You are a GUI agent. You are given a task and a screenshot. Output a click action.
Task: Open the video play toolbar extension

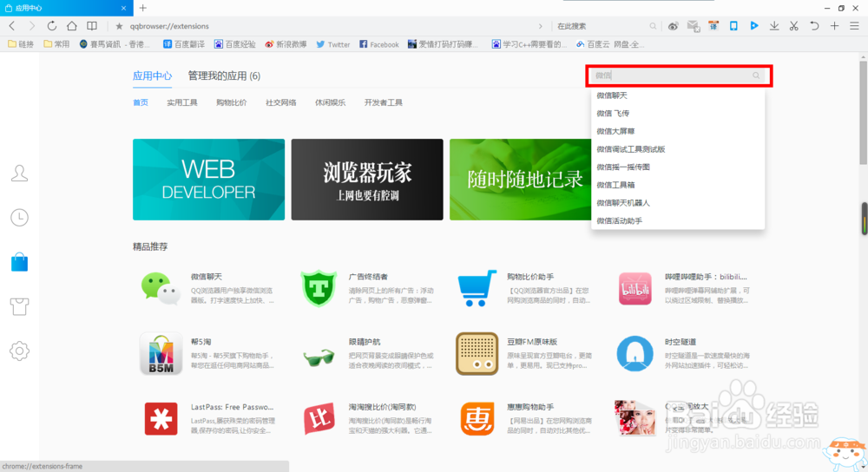[754, 26]
